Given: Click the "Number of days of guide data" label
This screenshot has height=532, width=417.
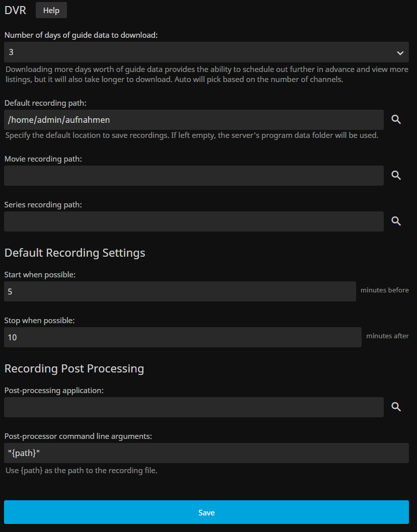Looking at the screenshot, I should [81, 35].
